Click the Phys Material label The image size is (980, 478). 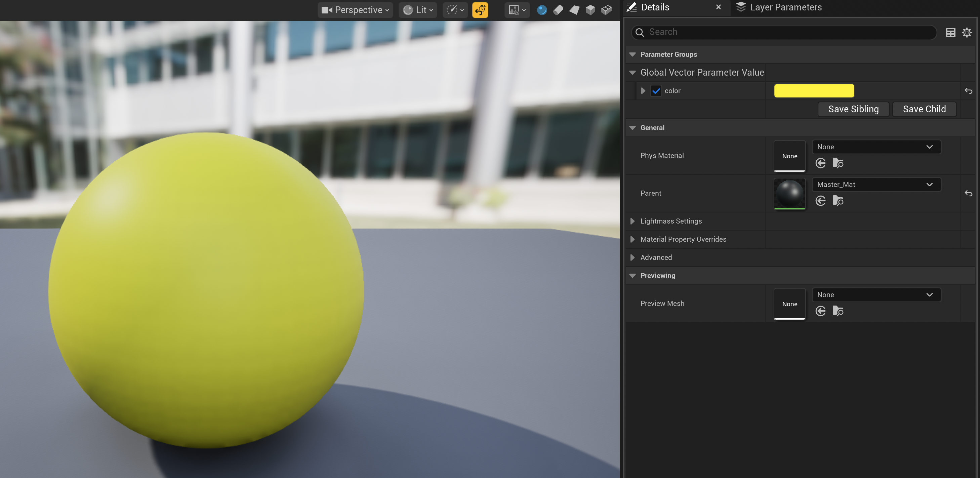click(x=662, y=156)
